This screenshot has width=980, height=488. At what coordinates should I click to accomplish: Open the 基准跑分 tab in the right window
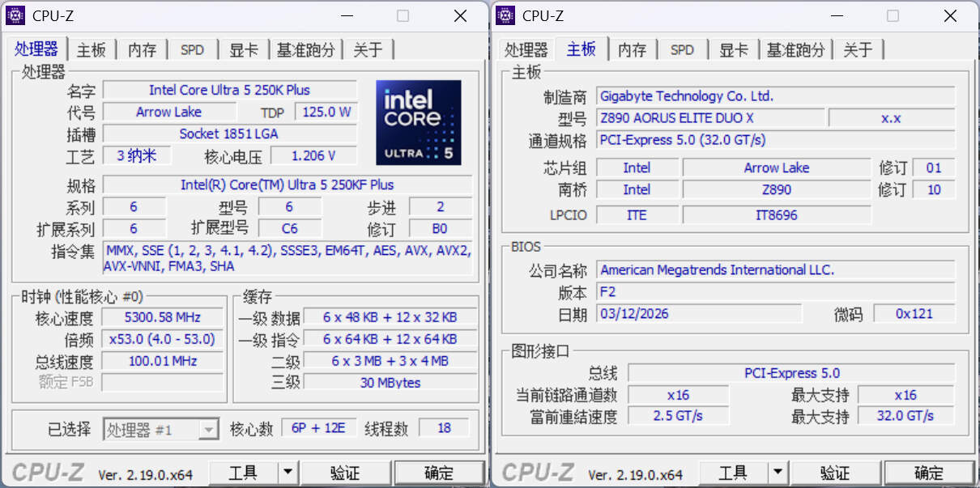tap(795, 49)
